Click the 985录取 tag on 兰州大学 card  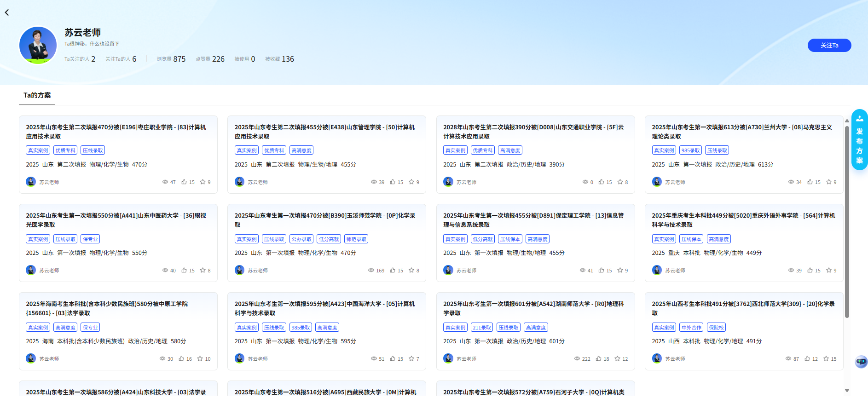click(690, 150)
